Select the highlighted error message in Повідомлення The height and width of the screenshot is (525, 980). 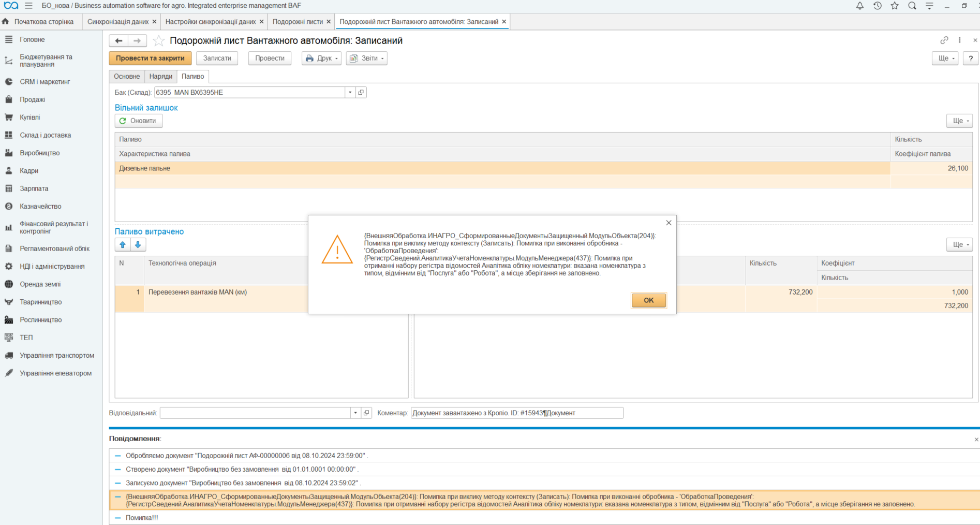point(544,500)
